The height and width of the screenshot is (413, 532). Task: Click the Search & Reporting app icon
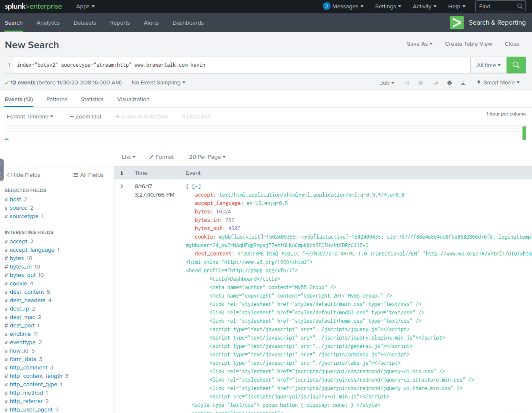tap(457, 22)
